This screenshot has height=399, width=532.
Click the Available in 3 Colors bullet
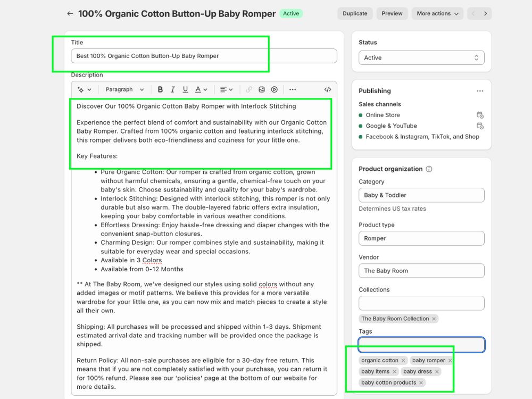click(x=131, y=260)
